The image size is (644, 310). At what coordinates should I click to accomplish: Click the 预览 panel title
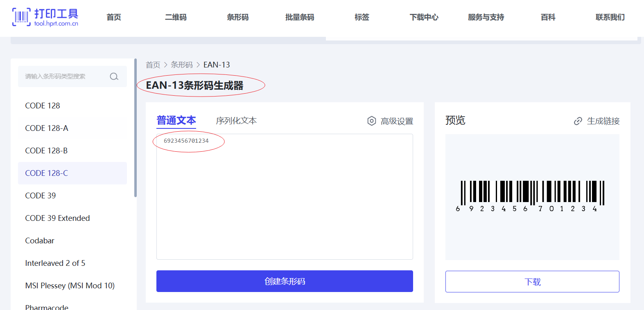click(x=455, y=120)
